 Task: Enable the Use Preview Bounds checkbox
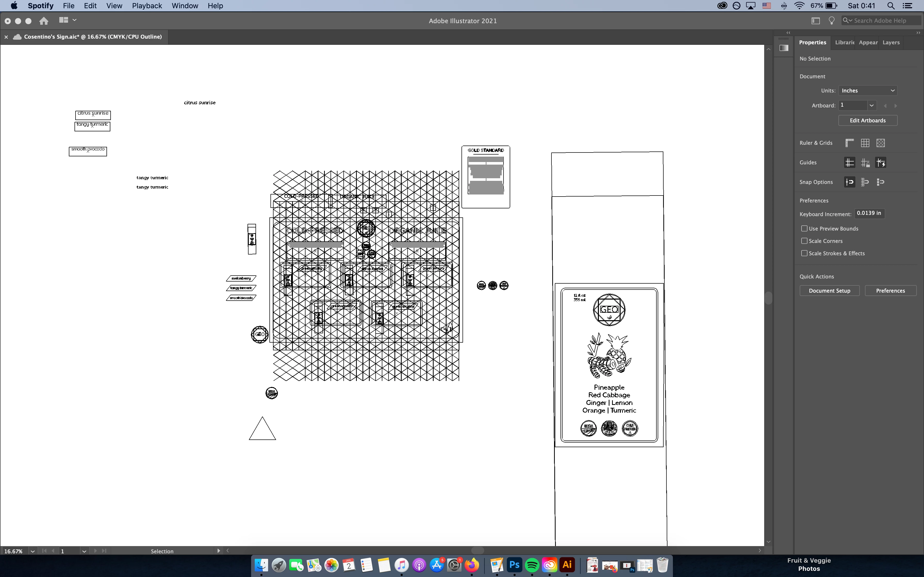pos(804,228)
